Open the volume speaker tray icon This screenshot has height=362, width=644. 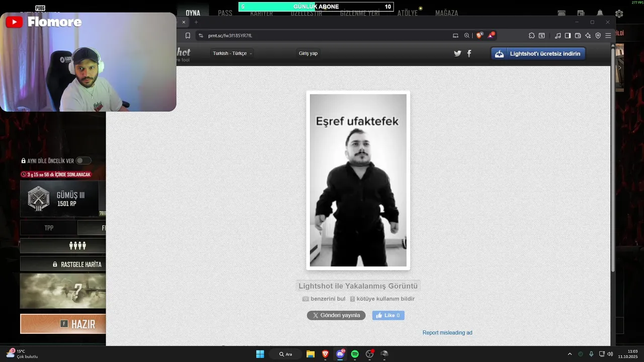tap(610, 354)
